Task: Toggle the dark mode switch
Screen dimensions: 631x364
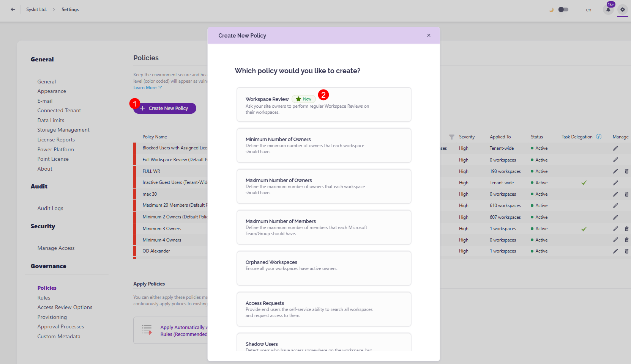Action: click(563, 9)
